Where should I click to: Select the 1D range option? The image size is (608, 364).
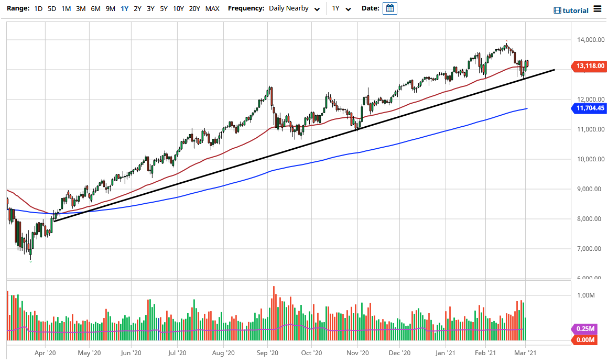click(x=38, y=8)
